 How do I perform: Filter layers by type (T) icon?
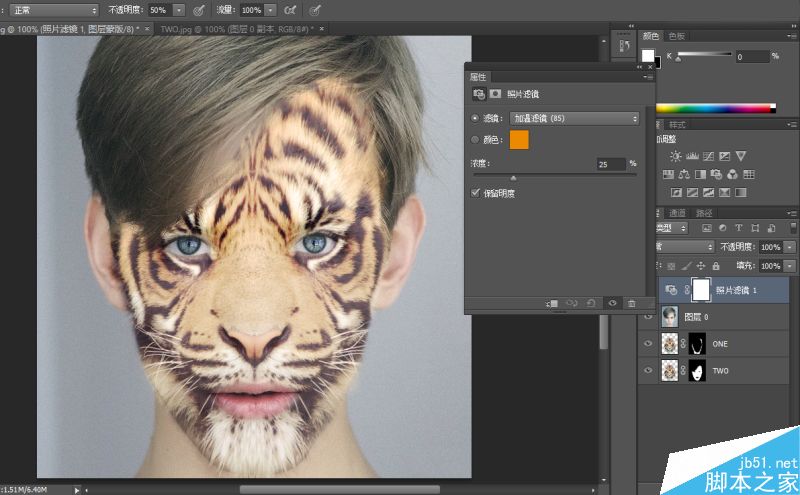738,228
